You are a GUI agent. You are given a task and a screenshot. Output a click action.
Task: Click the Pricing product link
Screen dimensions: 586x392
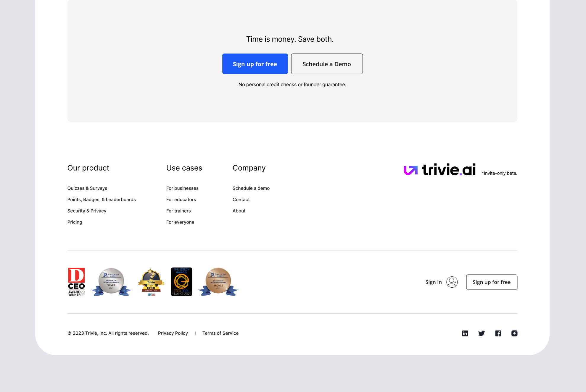point(75,222)
